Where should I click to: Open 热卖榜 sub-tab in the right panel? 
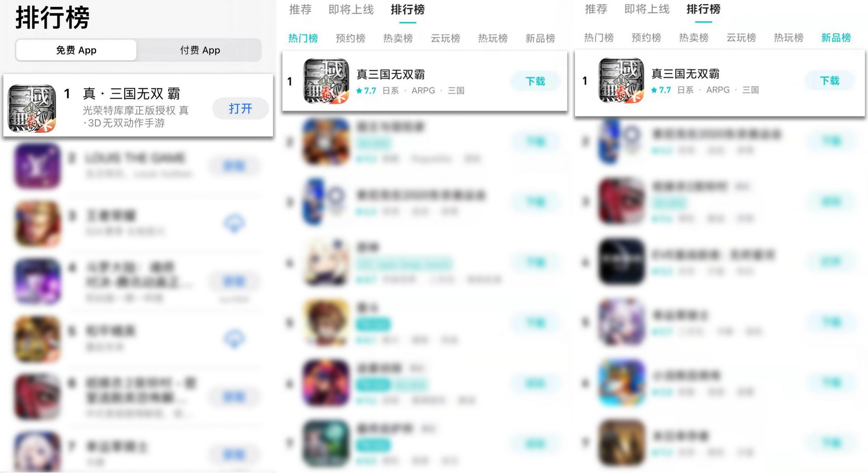(x=694, y=38)
